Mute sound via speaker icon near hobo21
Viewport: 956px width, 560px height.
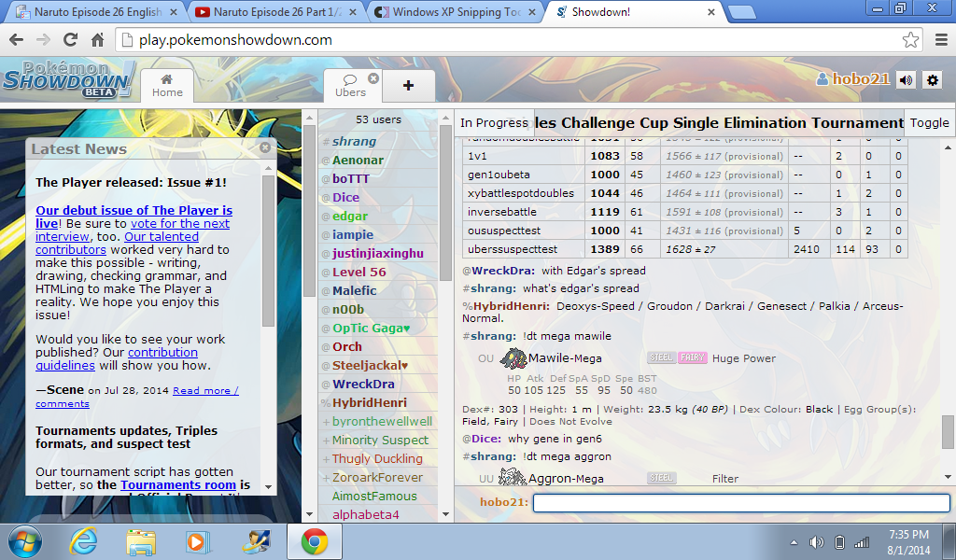pos(907,80)
